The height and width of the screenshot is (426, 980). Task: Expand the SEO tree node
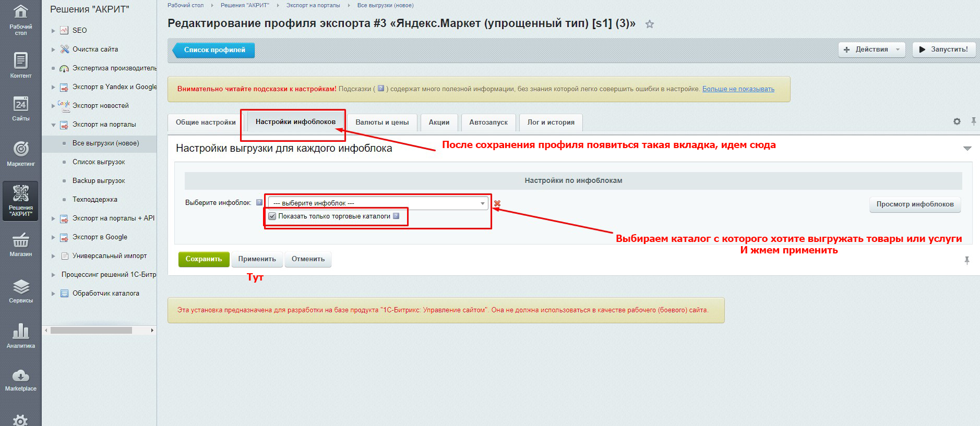(x=53, y=31)
